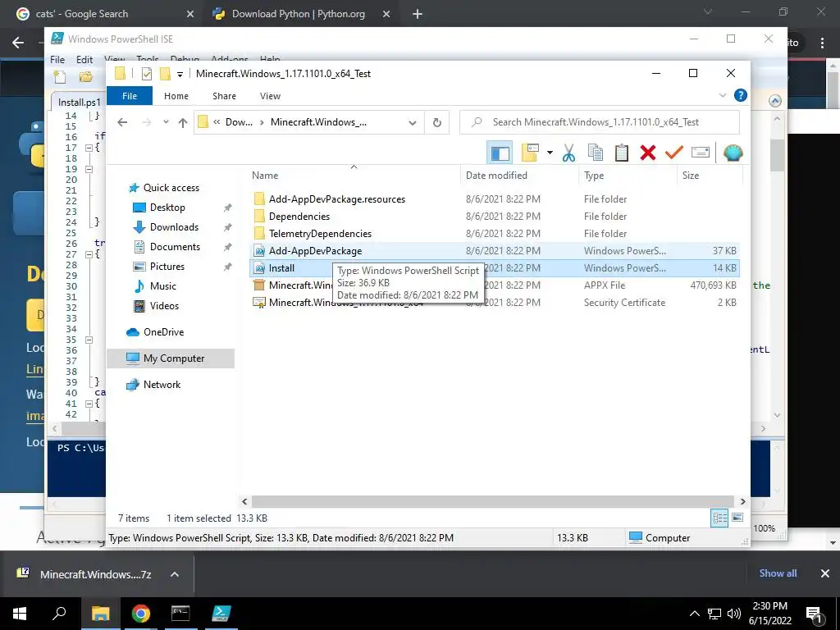The height and width of the screenshot is (630, 840).
Task: Click the Open folder icon in PowerShell ISE
Action: coord(85,77)
